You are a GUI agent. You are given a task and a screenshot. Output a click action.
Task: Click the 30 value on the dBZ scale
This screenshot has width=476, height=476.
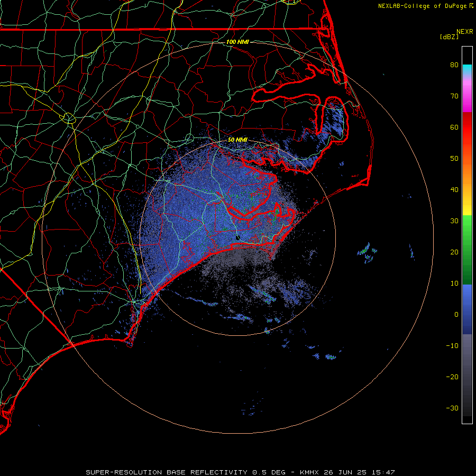pos(454,221)
